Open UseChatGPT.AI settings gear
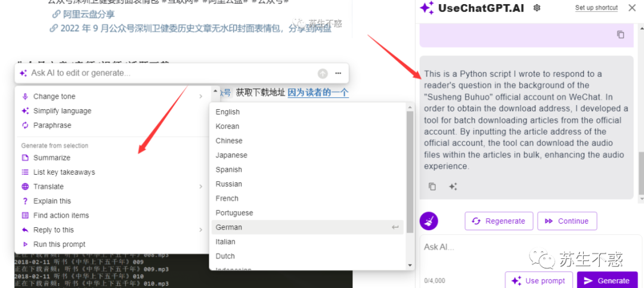The height and width of the screenshot is (288, 644). 537,8
